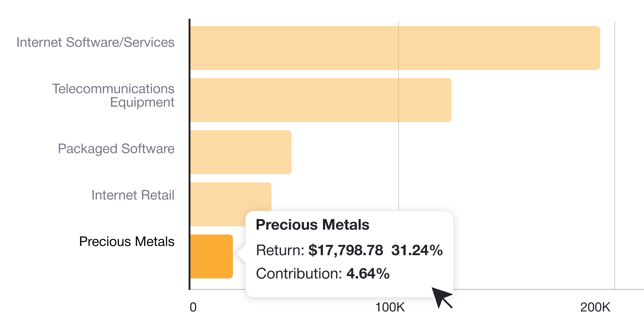Click the Precious Metals axis label
The width and height of the screenshot is (644, 332).
point(127,241)
